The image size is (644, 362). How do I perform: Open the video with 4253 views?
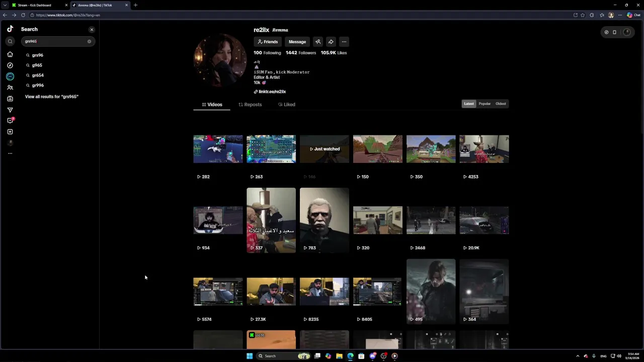484,149
